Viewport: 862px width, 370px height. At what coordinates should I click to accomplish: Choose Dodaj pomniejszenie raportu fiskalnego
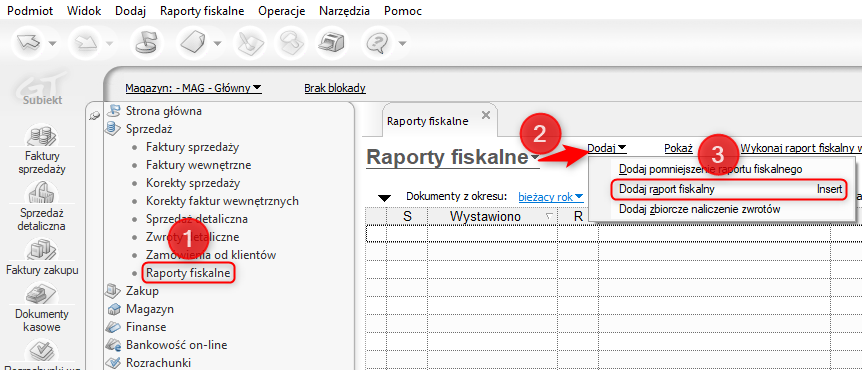[722, 169]
